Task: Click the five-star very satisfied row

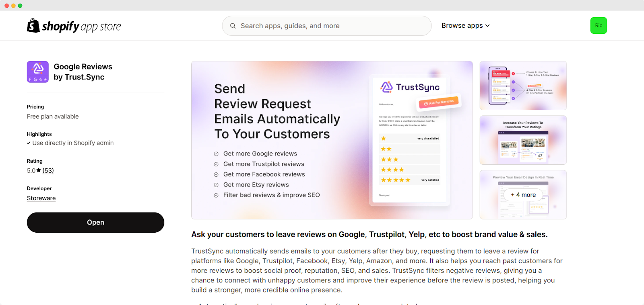Action: 410,180
